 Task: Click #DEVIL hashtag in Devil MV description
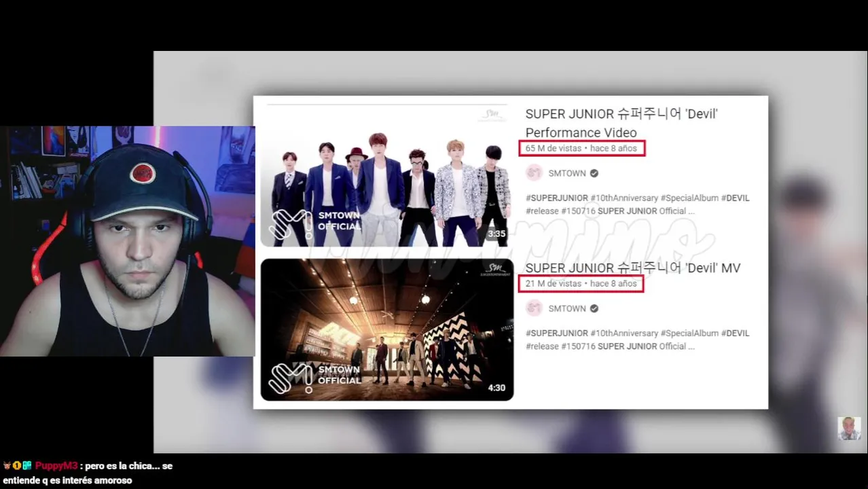(735, 333)
